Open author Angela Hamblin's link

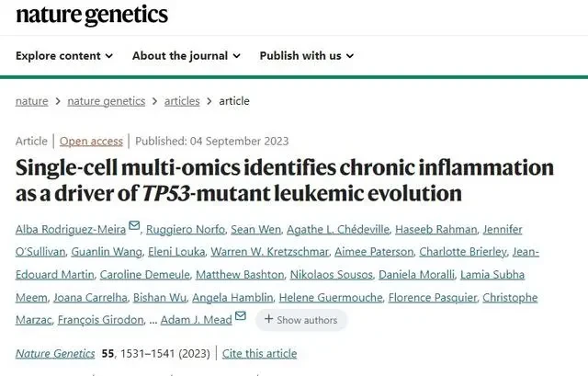pos(232,298)
